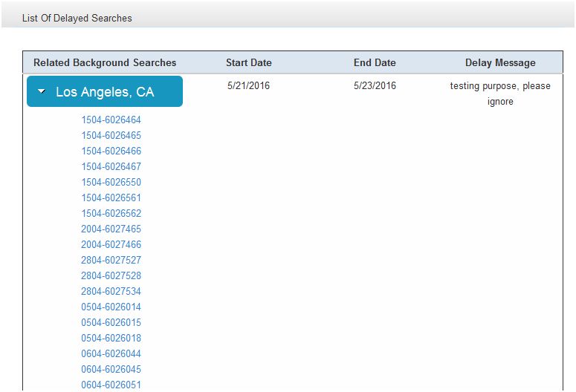Viewport: 576px width, 392px height.
Task: Open search 1504-6026550
Action: tap(111, 182)
